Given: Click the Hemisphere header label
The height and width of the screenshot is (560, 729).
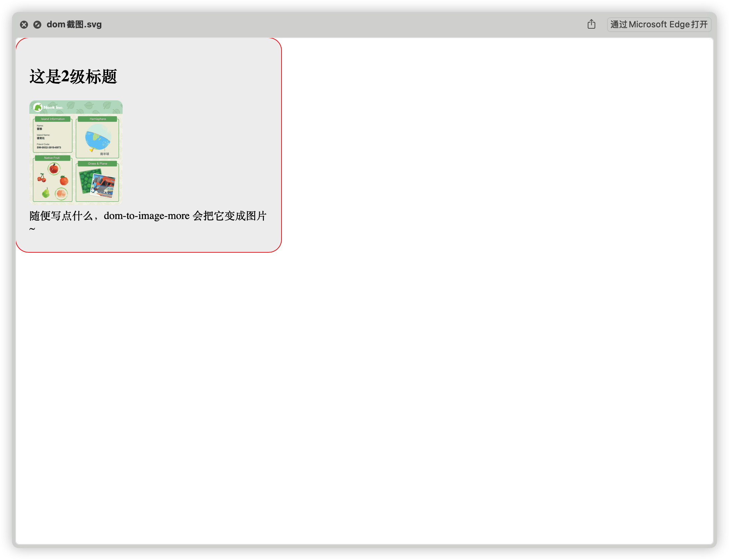Looking at the screenshot, I should pos(98,119).
